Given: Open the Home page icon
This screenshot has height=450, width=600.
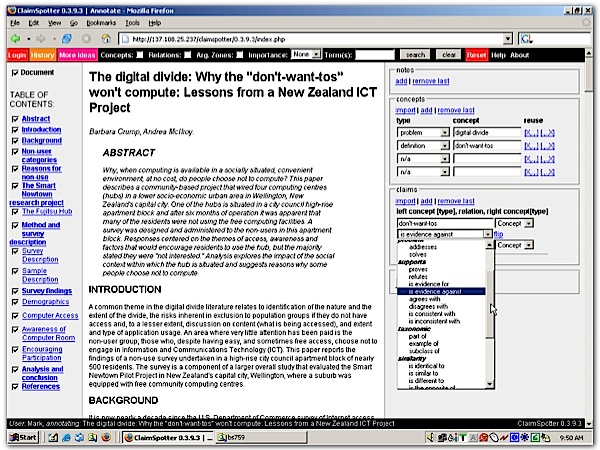Looking at the screenshot, I should coord(106,39).
